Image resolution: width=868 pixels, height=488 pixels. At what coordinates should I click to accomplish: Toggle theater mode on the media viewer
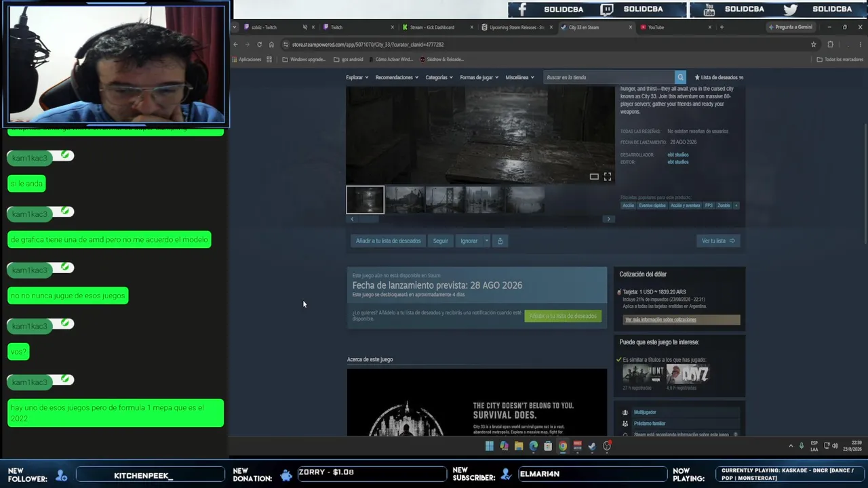point(594,177)
